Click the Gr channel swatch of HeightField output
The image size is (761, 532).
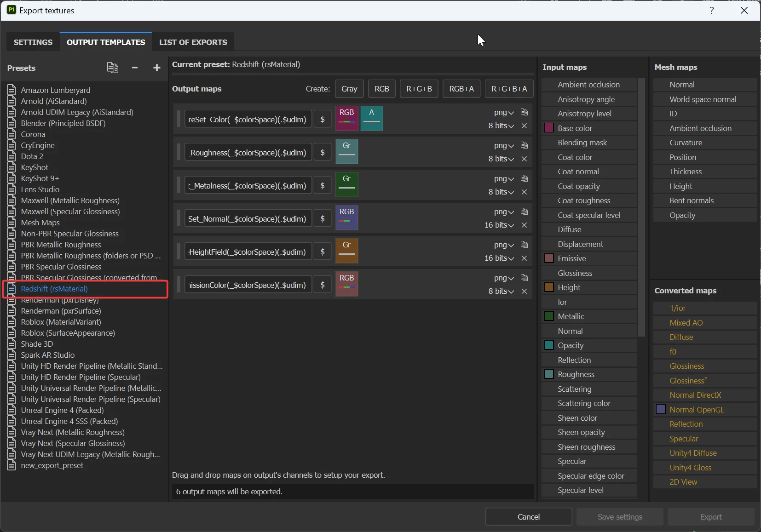[347, 251]
